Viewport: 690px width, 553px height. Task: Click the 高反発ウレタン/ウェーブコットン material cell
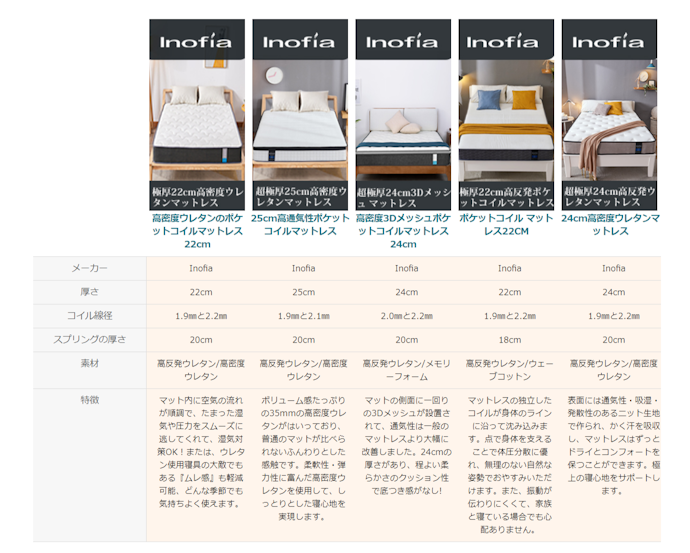click(509, 370)
